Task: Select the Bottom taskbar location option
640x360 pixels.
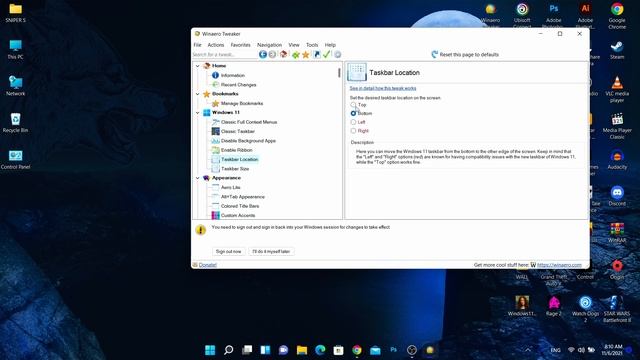Action: click(x=353, y=113)
